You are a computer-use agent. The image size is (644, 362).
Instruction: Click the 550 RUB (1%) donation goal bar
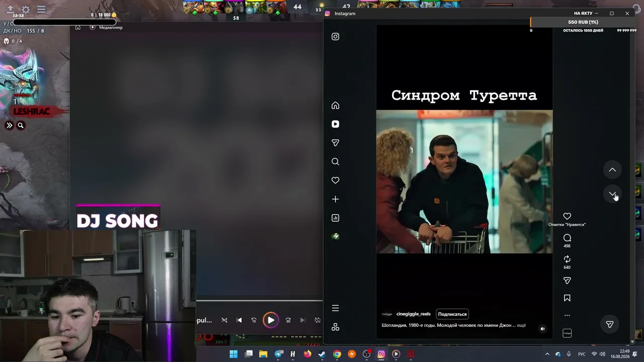583,22
